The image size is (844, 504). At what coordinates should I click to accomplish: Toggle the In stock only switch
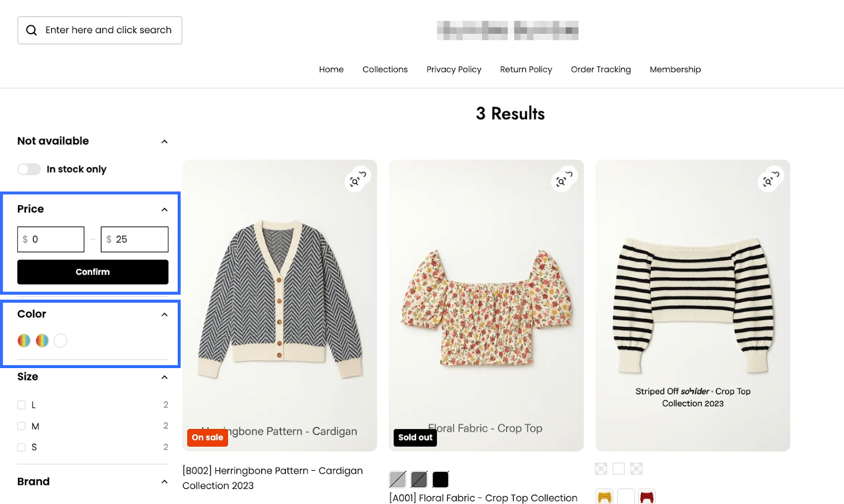[x=29, y=169]
